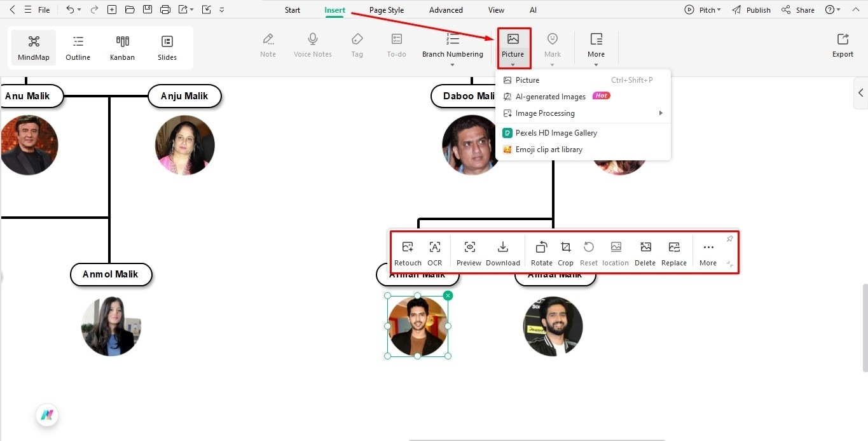Switch to the View tab

click(495, 9)
